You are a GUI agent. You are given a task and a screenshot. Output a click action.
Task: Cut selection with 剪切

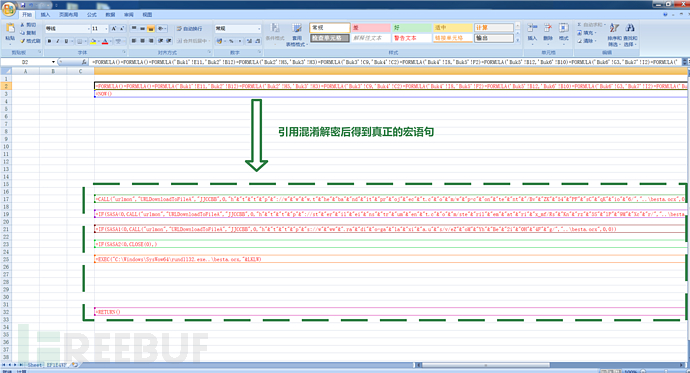point(28,25)
